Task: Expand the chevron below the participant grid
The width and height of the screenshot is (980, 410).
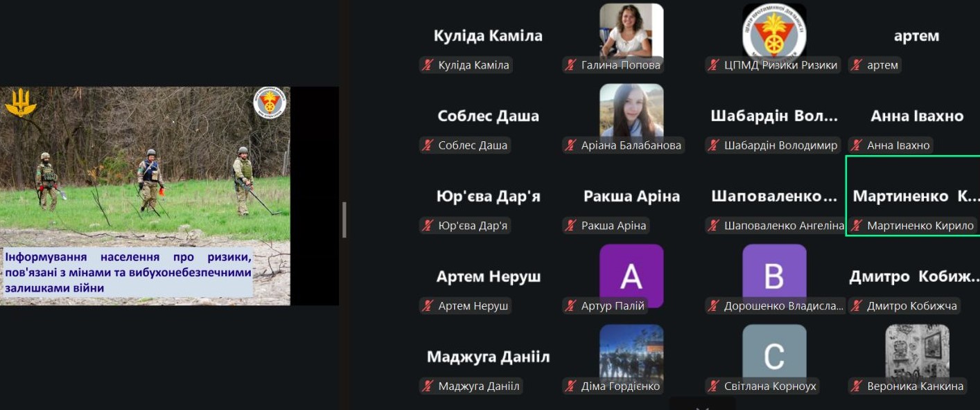Action: (702, 406)
